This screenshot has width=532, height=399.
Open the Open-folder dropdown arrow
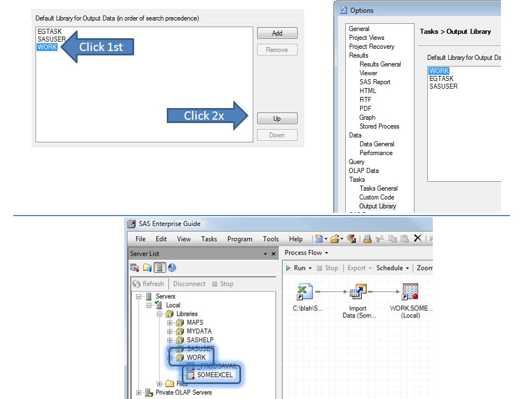[342, 239]
